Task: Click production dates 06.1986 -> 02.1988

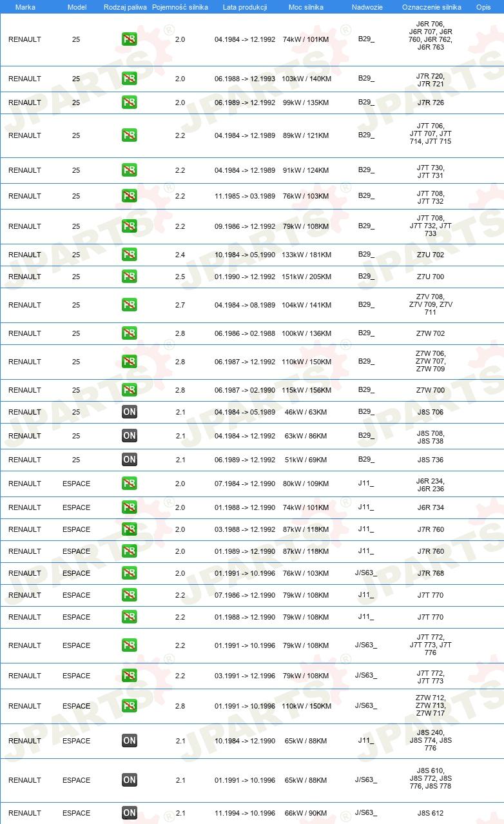Action: 245,333
